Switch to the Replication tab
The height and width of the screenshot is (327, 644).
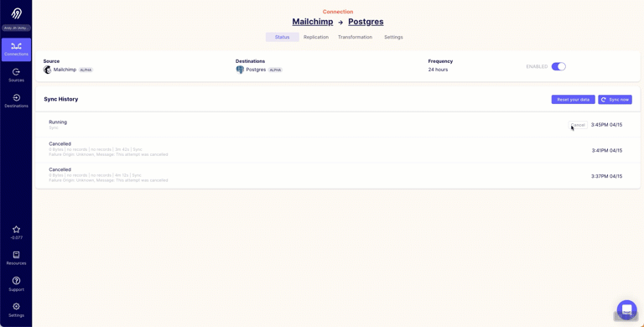coord(316,37)
